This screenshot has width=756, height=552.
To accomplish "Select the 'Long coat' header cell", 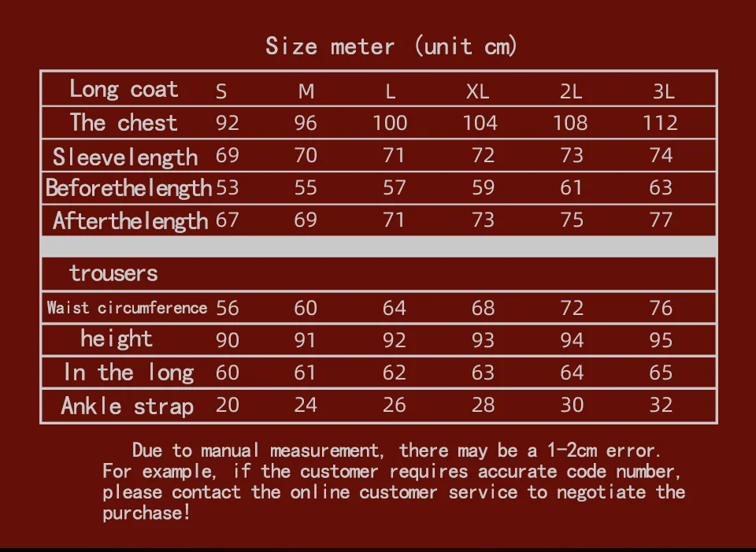I will [124, 89].
